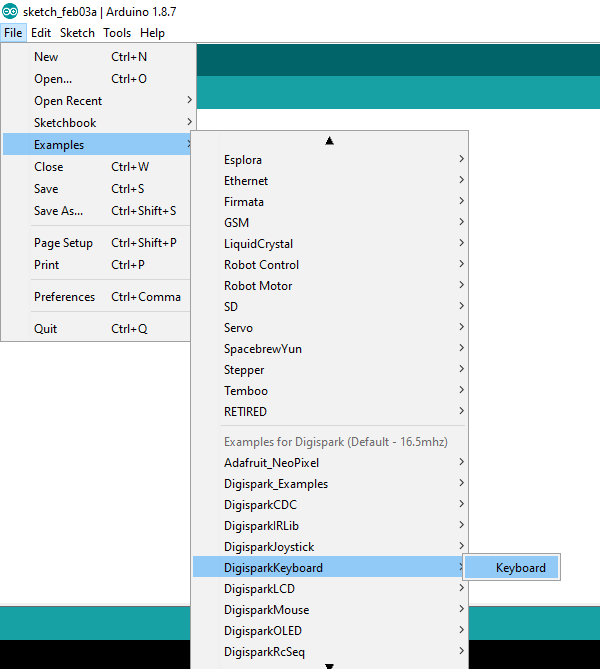
Task: Open DigisparkRcSeq examples submenu
Action: click(329, 652)
